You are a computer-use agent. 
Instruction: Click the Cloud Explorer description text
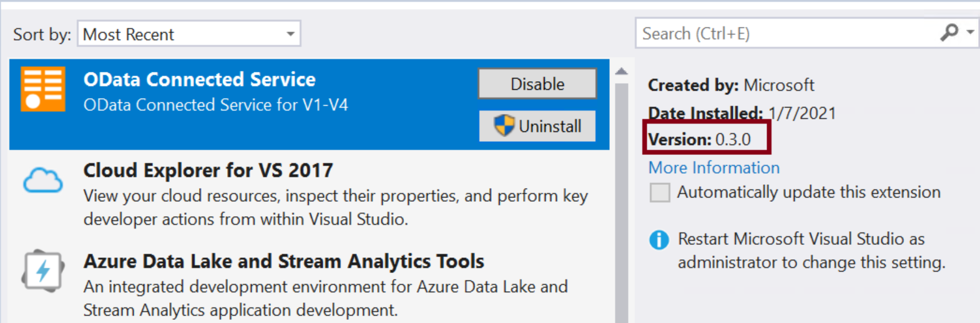(x=336, y=207)
